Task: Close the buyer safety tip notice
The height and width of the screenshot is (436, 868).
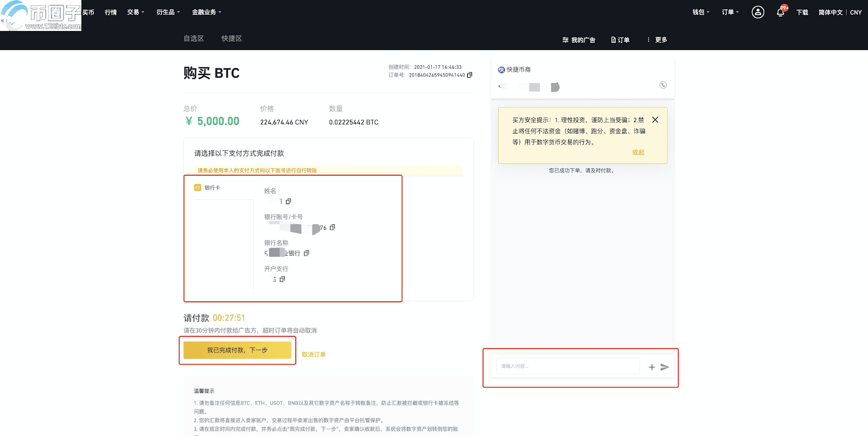Action: 655,120
